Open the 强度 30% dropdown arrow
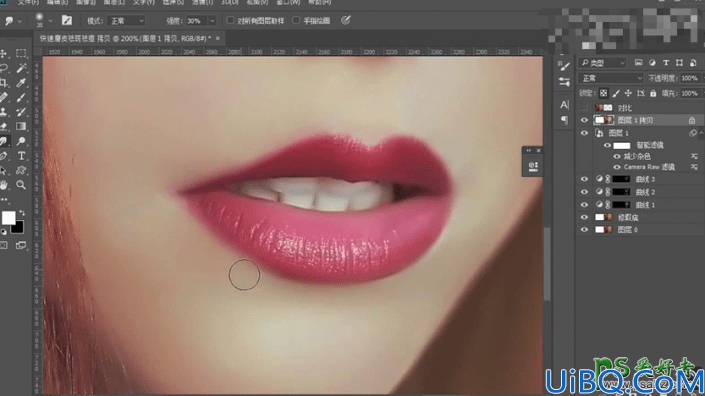 click(x=212, y=21)
